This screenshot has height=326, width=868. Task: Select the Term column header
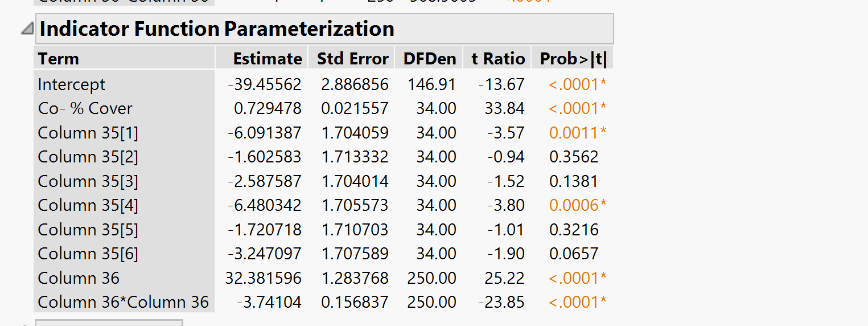[x=59, y=59]
